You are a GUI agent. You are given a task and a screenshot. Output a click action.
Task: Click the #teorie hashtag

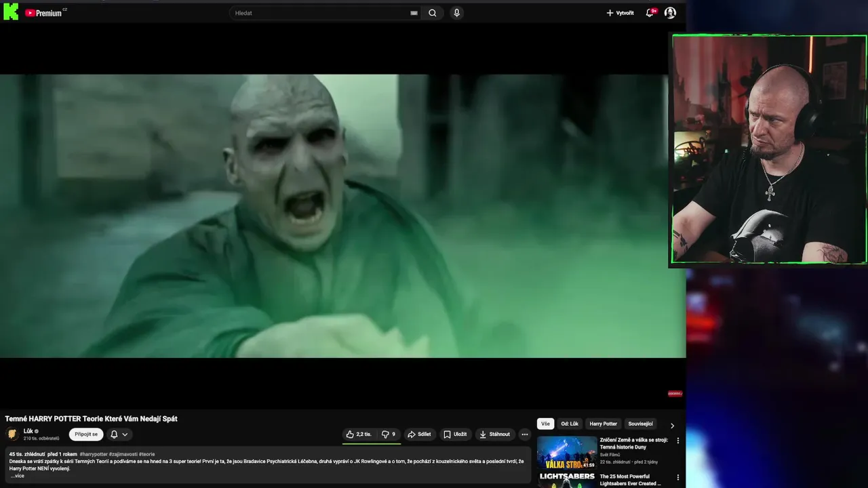coord(146,454)
